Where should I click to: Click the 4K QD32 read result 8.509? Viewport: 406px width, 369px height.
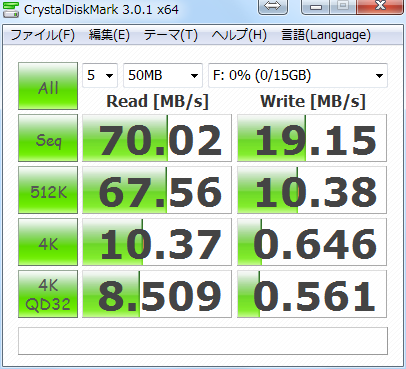pyautogui.click(x=157, y=294)
